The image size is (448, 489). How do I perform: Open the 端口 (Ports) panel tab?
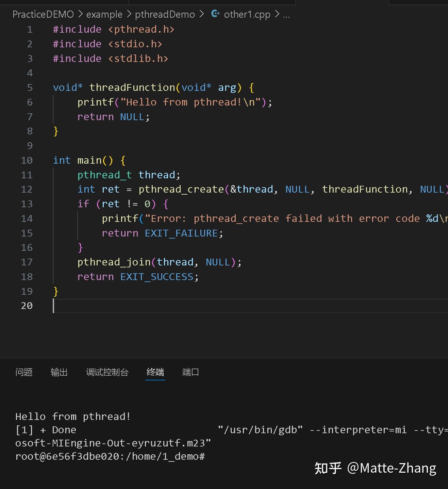coord(190,372)
